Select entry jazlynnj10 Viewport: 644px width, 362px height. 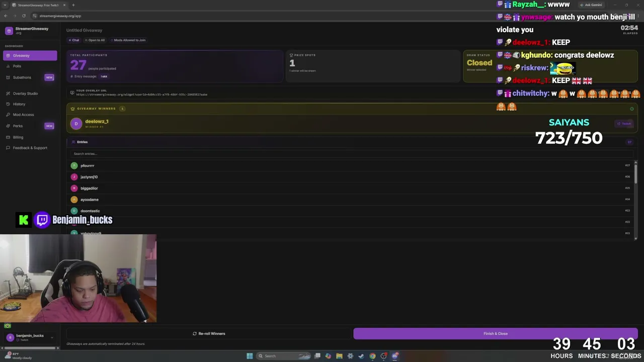351,177
